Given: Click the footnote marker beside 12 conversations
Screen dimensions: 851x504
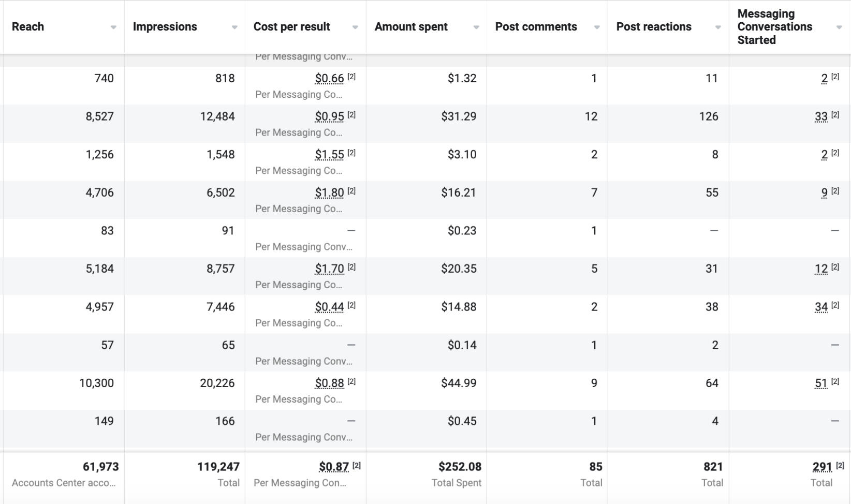Looking at the screenshot, I should (x=835, y=267).
